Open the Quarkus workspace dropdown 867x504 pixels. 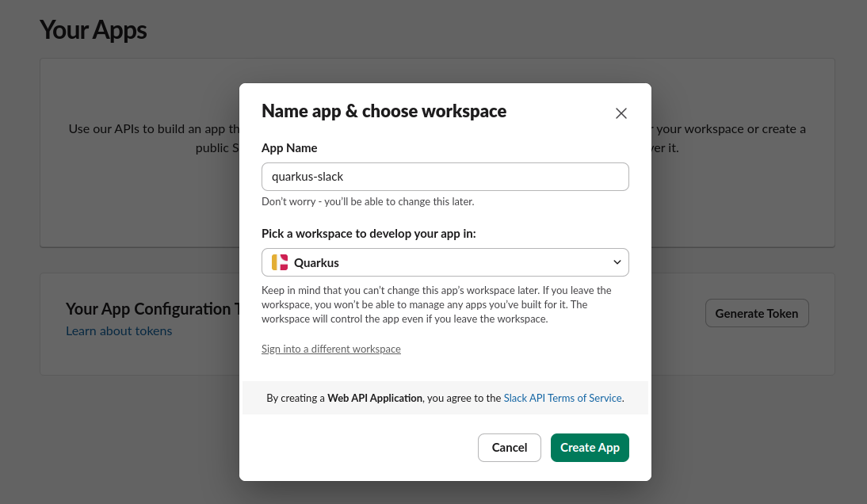pyautogui.click(x=445, y=262)
